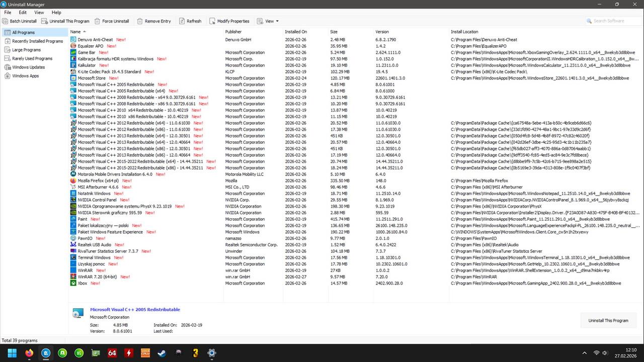Select Recently Installed Programs category
Viewport: 644px width, 362px height.
click(34, 41)
